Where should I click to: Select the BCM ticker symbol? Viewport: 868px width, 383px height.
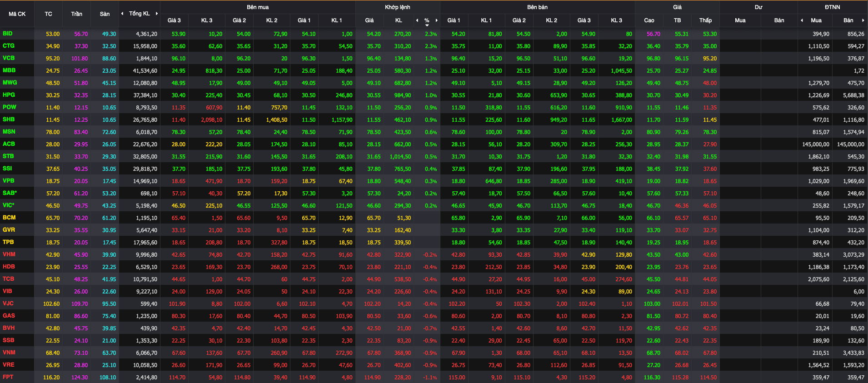[9, 218]
